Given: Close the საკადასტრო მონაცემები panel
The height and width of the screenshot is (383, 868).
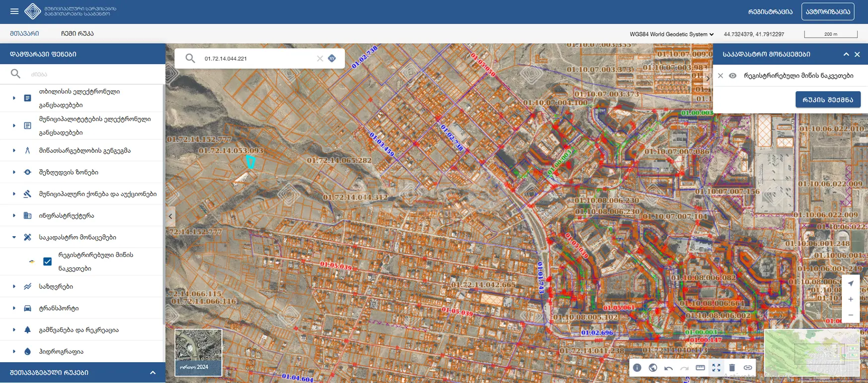Looking at the screenshot, I should [857, 54].
